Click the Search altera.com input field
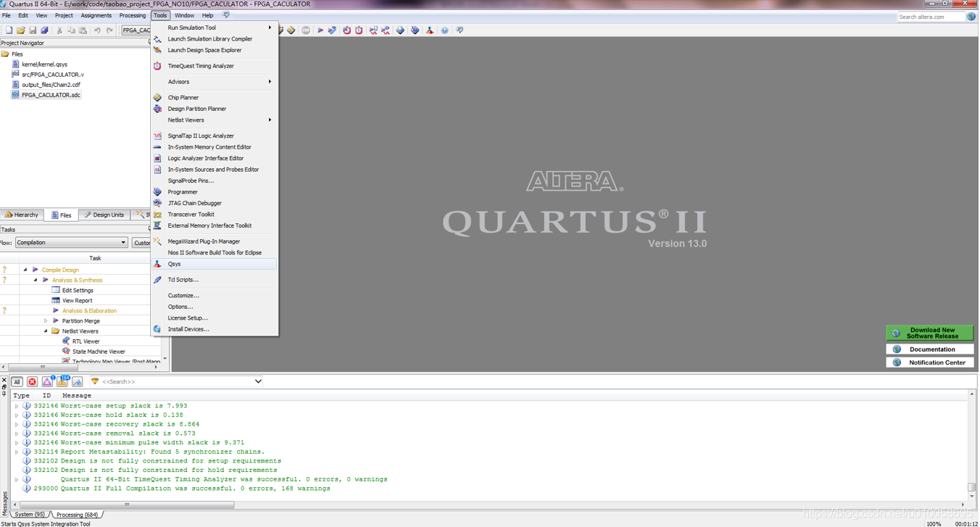 (931, 17)
